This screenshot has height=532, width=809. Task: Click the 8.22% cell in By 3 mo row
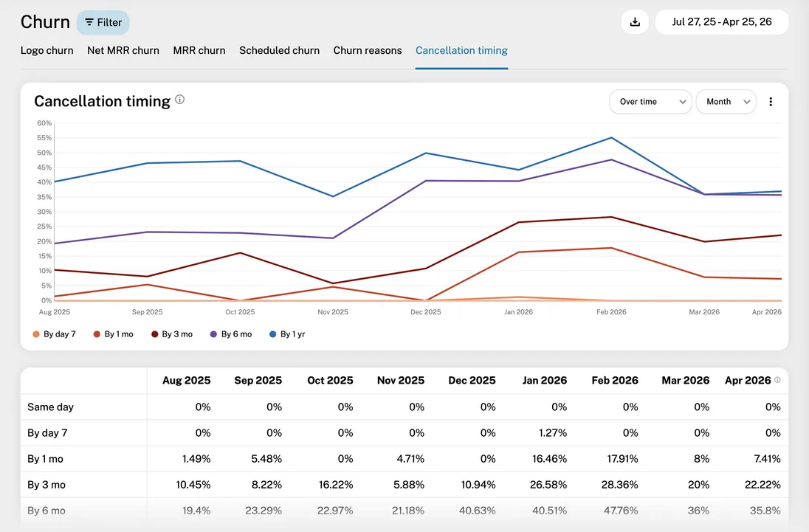pyautogui.click(x=266, y=485)
